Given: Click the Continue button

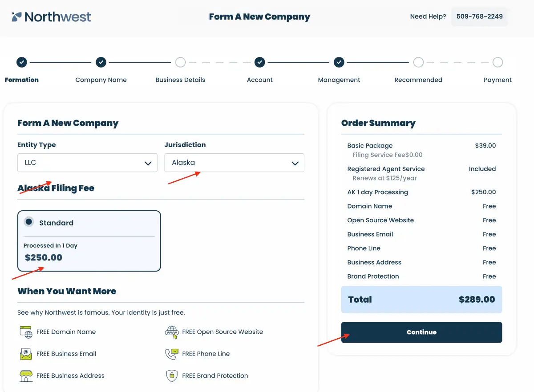Looking at the screenshot, I should tap(421, 332).
